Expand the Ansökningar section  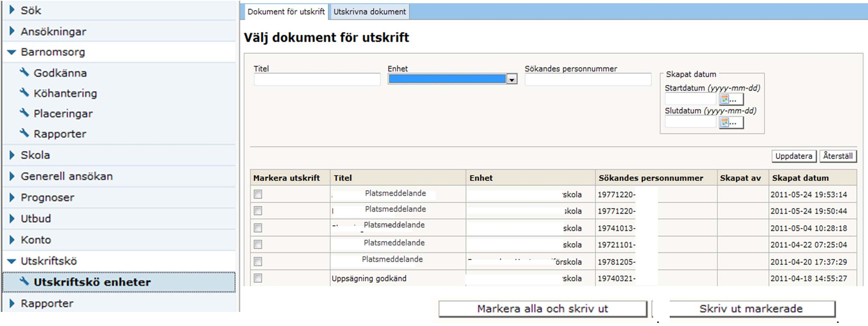12,31
